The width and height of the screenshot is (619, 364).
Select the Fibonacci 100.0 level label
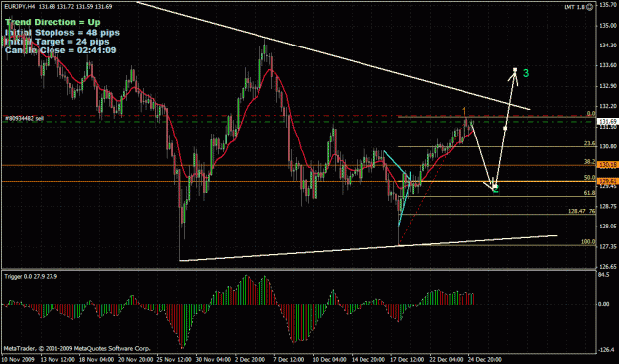588,242
